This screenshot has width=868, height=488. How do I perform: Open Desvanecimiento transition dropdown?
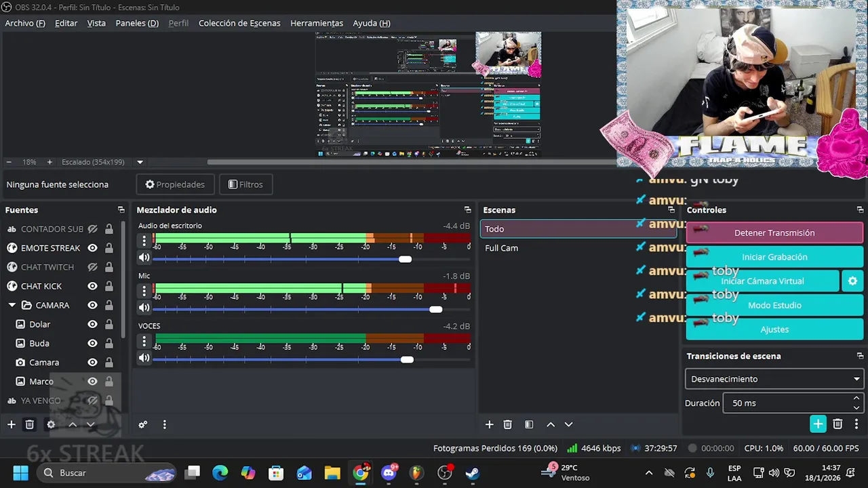pyautogui.click(x=774, y=379)
